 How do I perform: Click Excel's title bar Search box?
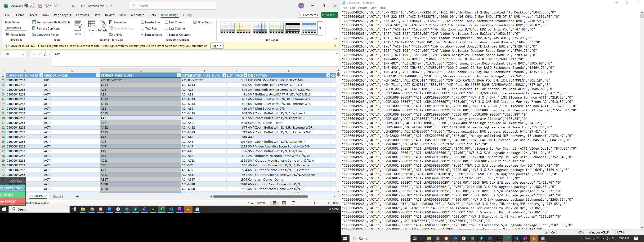pos(172,6)
